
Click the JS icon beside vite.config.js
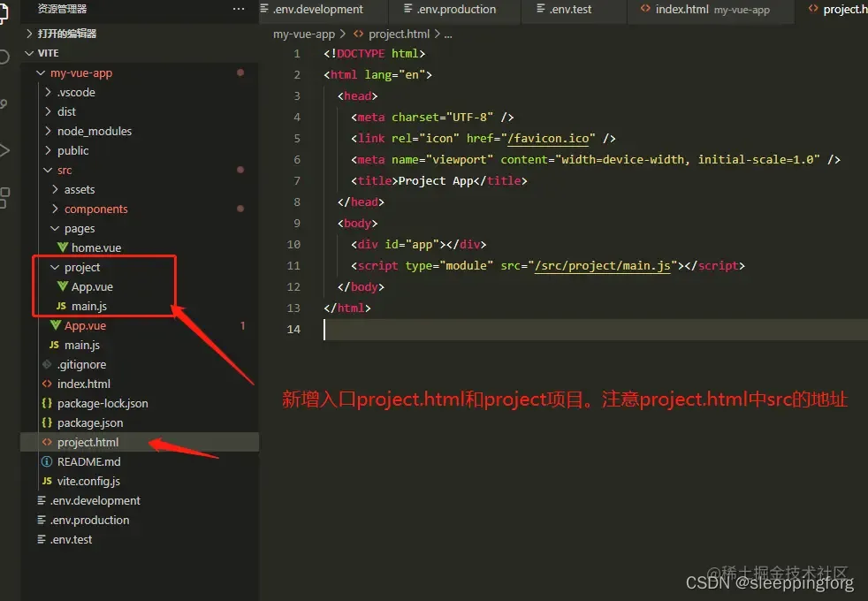click(47, 481)
